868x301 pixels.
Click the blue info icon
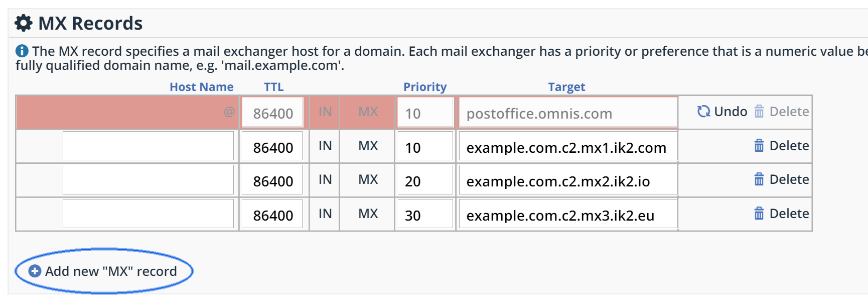click(22, 51)
